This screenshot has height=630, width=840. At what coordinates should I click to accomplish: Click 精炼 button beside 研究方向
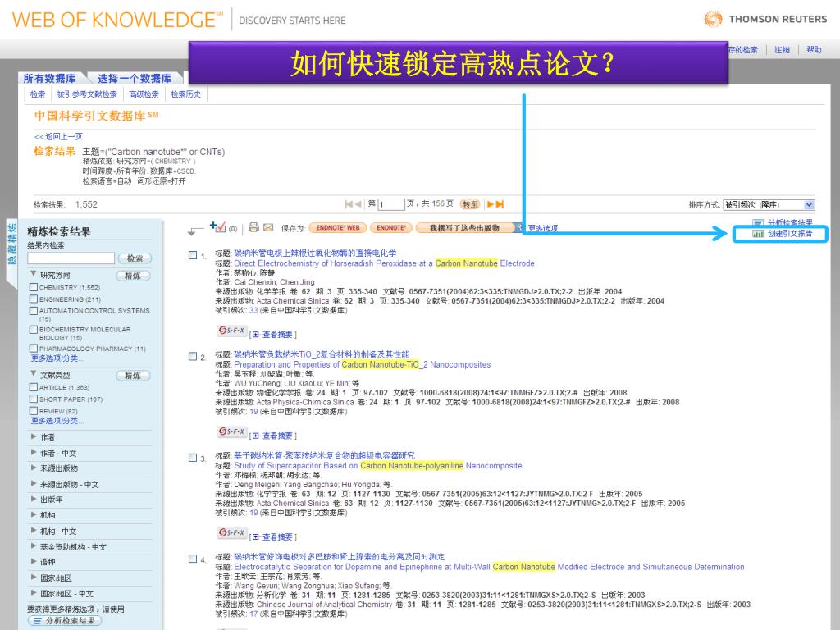tap(133, 276)
